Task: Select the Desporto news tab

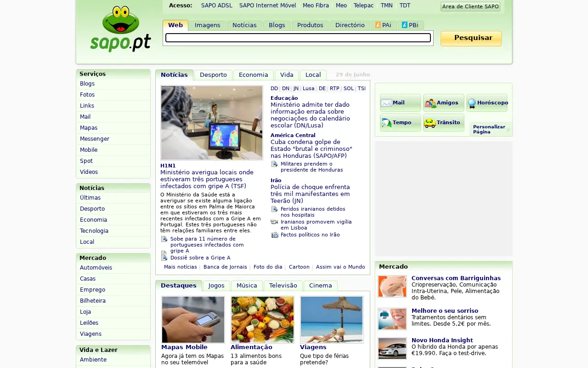Action: point(213,75)
